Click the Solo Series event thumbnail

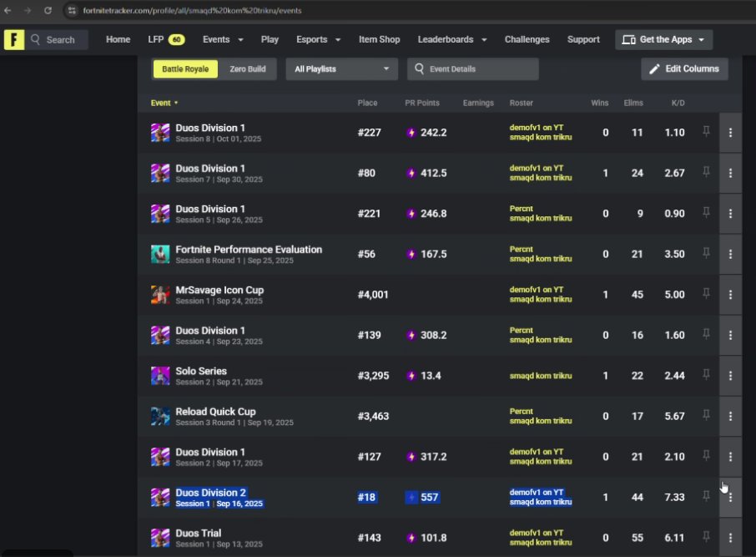tap(160, 376)
